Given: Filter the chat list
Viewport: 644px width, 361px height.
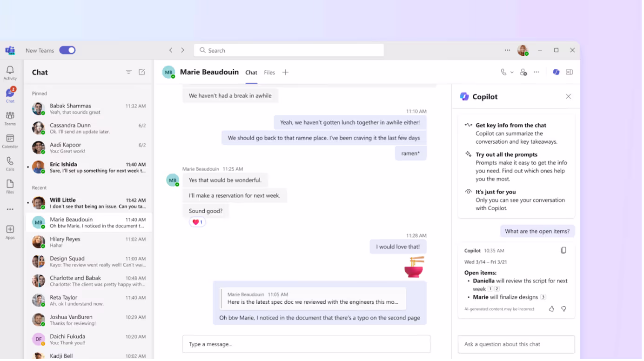Looking at the screenshot, I should (x=129, y=72).
